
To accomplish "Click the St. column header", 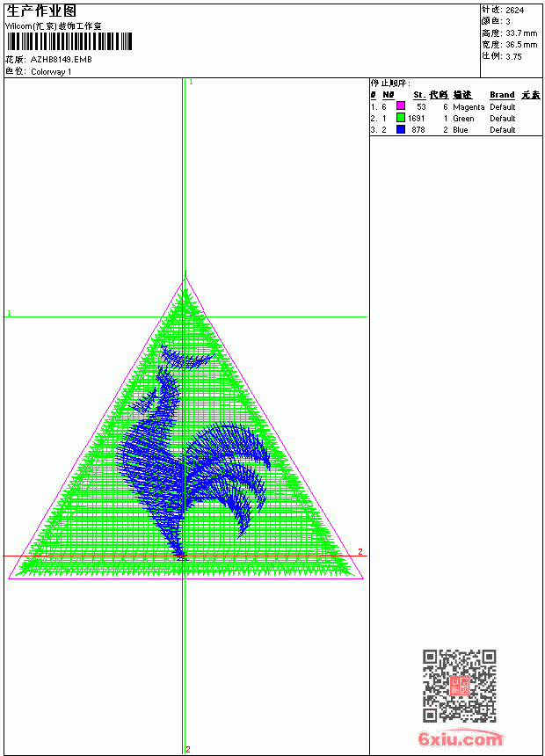I will pos(419,95).
